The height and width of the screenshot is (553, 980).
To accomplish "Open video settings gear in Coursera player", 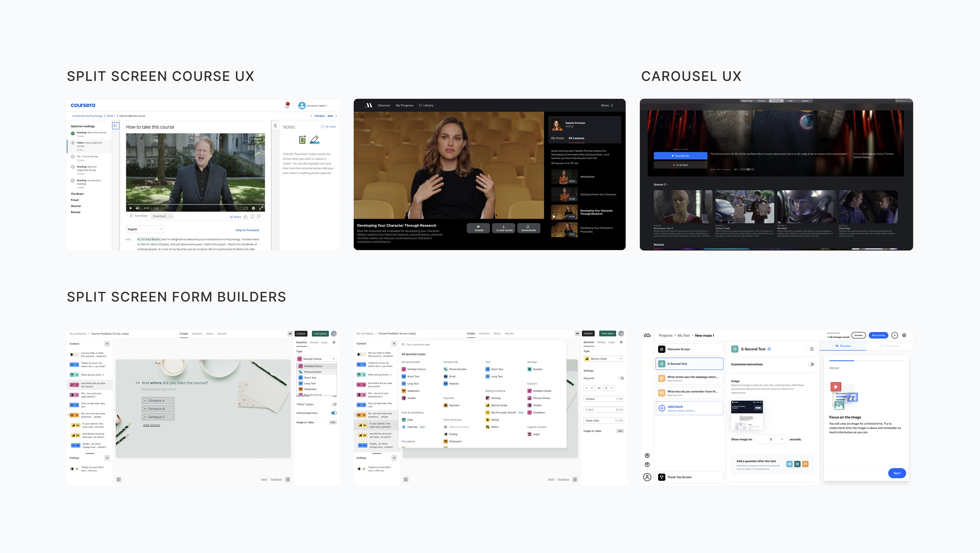I will point(253,208).
